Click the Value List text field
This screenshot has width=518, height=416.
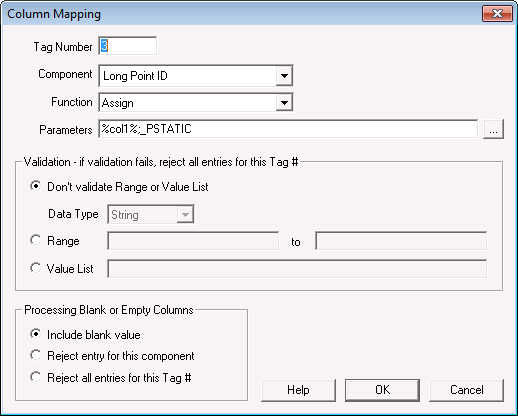pos(297,269)
